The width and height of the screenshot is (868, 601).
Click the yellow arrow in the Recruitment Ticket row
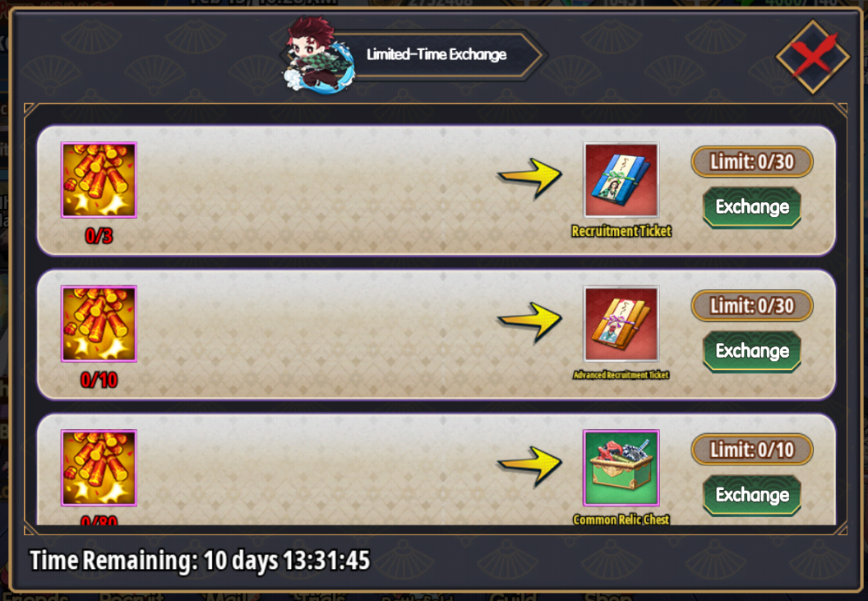530,178
